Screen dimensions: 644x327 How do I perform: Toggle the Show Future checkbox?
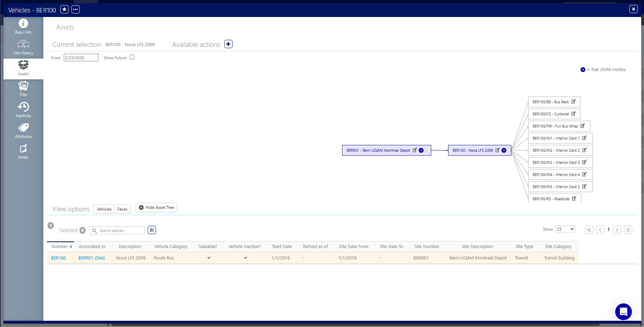click(x=132, y=57)
